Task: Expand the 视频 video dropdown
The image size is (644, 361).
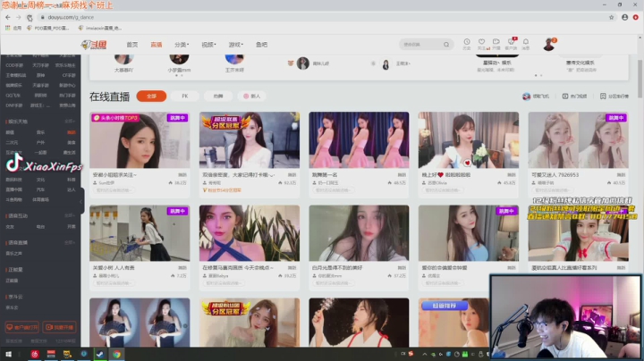Action: tap(208, 45)
